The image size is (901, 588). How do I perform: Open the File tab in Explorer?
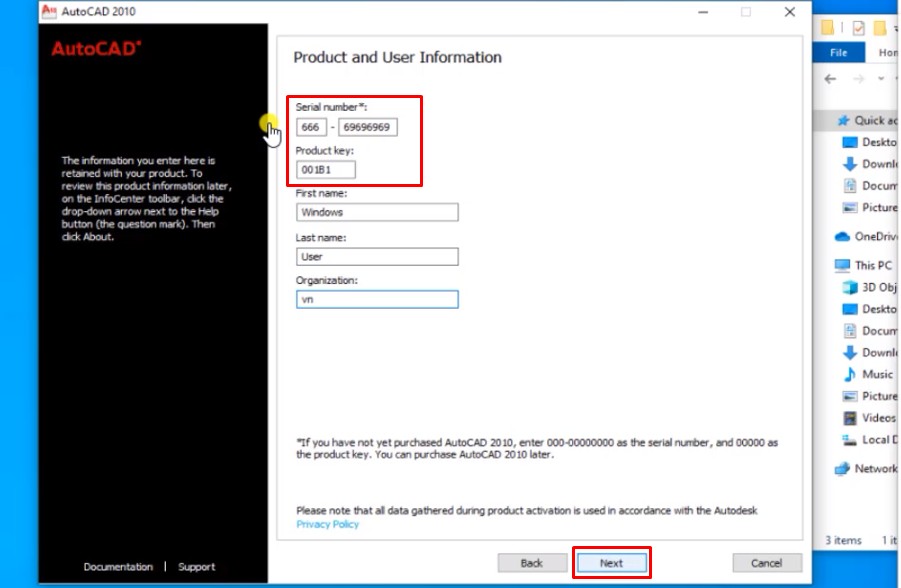pyautogui.click(x=839, y=53)
